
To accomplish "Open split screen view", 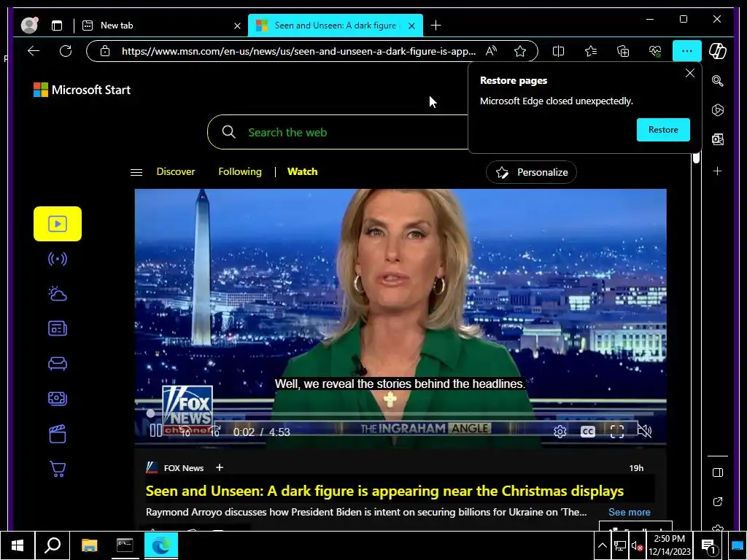I will (x=558, y=51).
